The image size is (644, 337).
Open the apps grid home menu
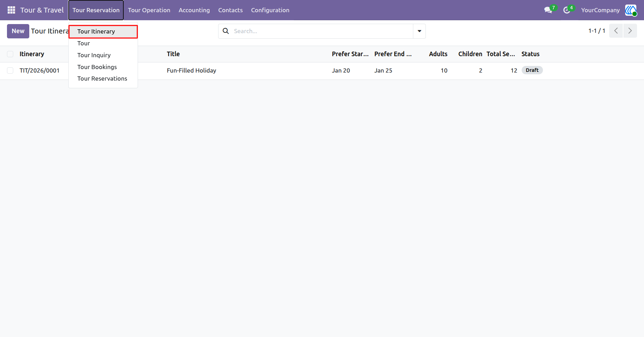pos(11,10)
